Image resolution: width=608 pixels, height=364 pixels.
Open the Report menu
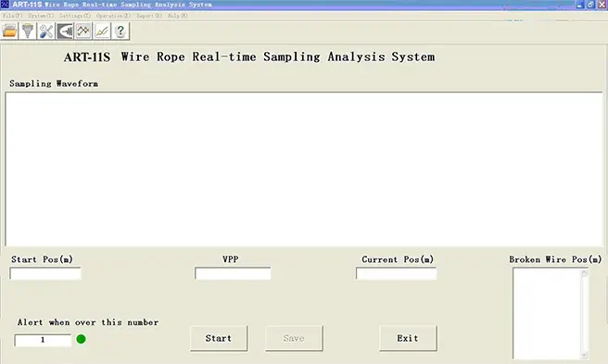[149, 16]
